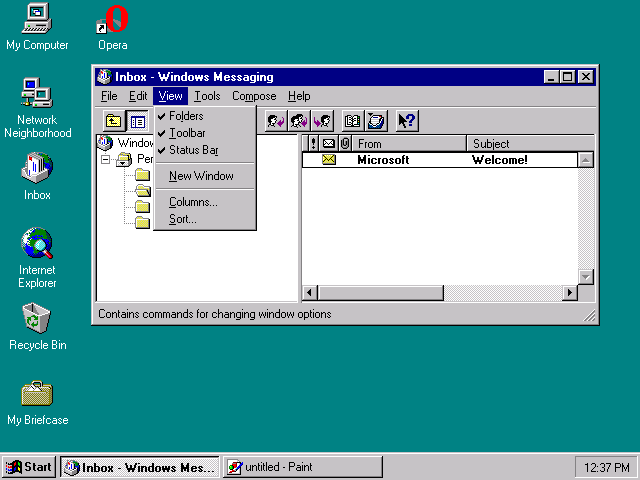Open the File menu
Viewport: 640px width, 480px height.
[x=109, y=96]
